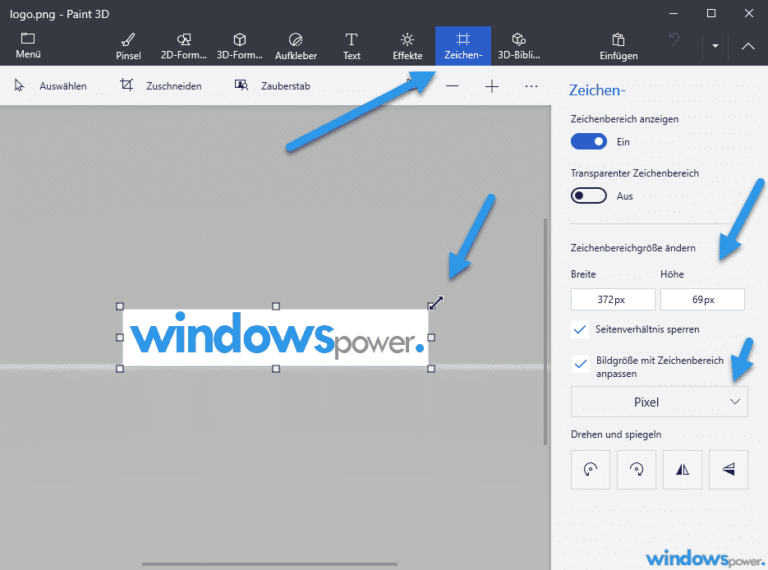Open the Effekte tool
This screenshot has width=768, height=570.
(407, 46)
